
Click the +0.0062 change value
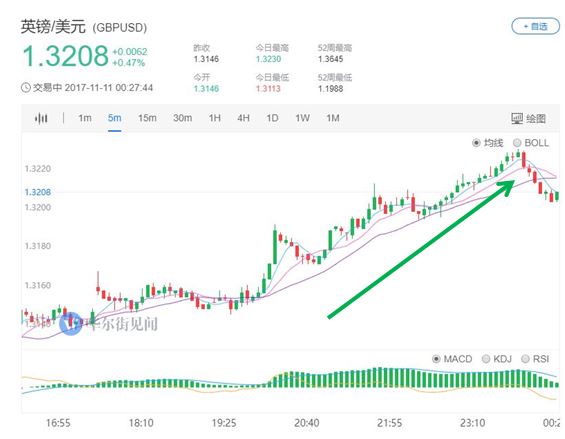tap(130, 52)
